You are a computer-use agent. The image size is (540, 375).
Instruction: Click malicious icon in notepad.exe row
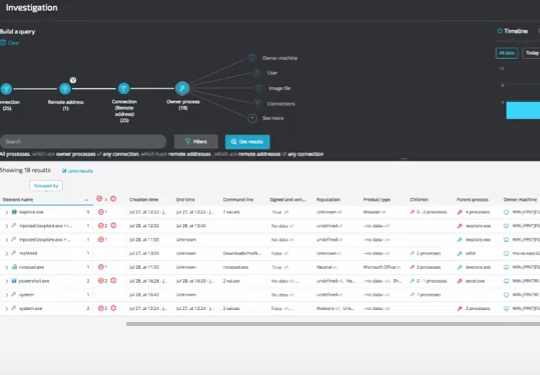click(101, 267)
